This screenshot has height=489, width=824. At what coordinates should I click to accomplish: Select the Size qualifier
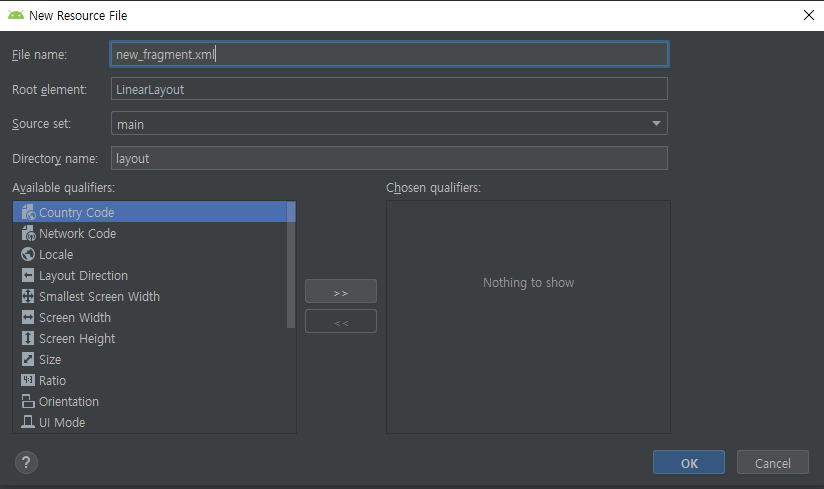click(50, 360)
